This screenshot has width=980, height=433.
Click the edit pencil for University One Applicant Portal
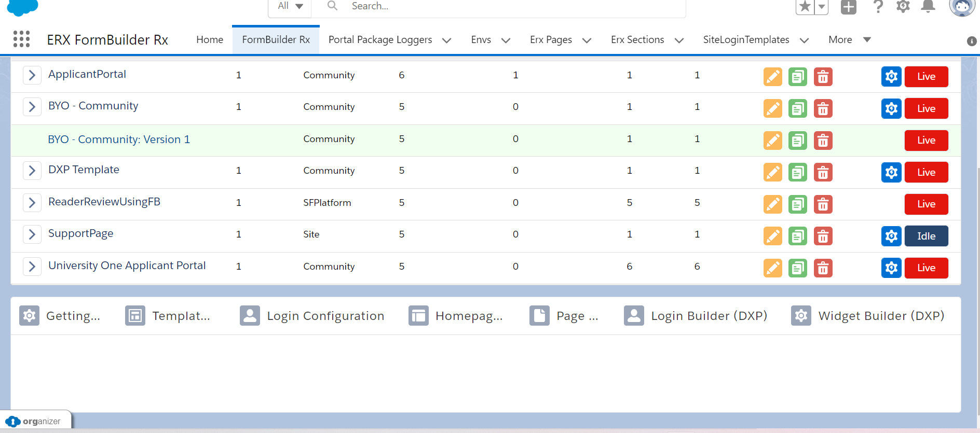pyautogui.click(x=772, y=269)
